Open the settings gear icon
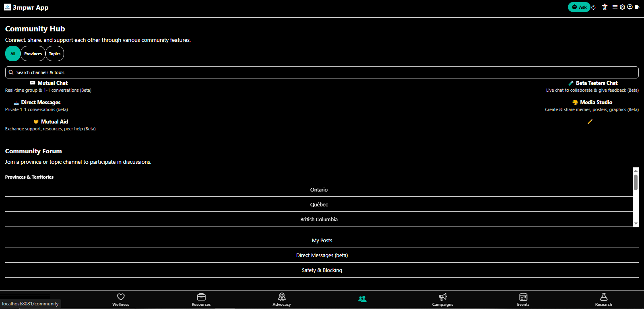This screenshot has height=309, width=644. tap(622, 7)
